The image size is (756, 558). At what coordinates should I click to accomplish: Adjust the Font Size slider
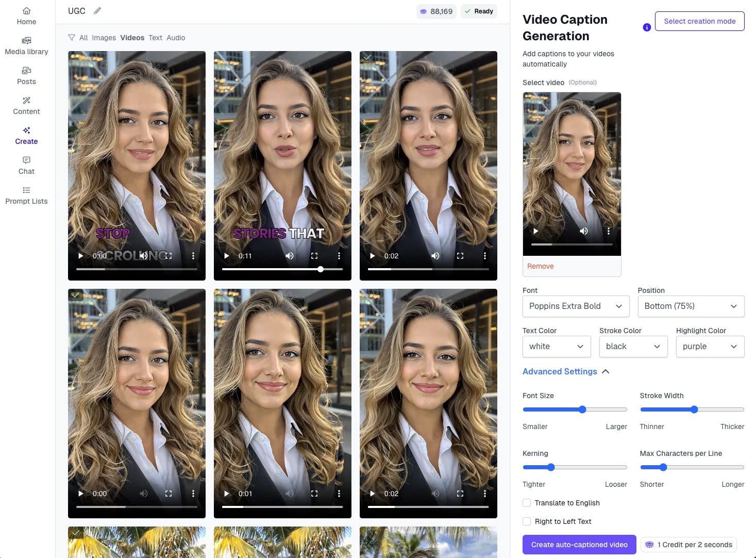(x=582, y=409)
